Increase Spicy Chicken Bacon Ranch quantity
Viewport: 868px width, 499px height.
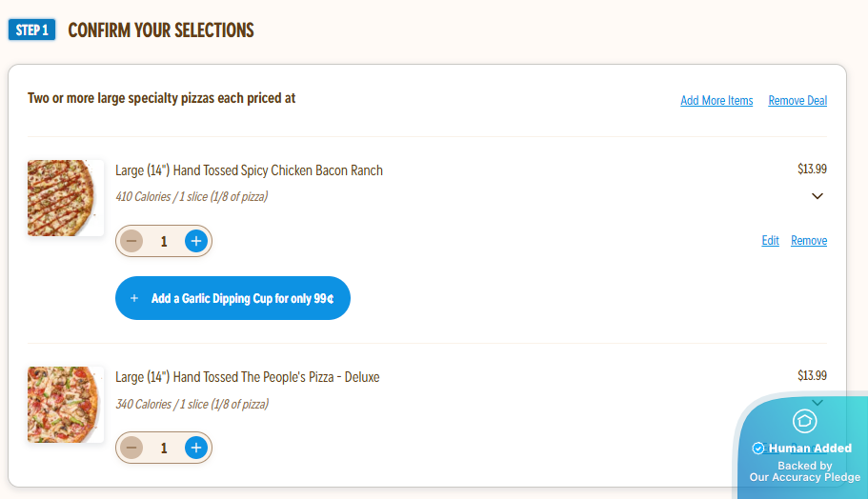pyautogui.click(x=196, y=241)
